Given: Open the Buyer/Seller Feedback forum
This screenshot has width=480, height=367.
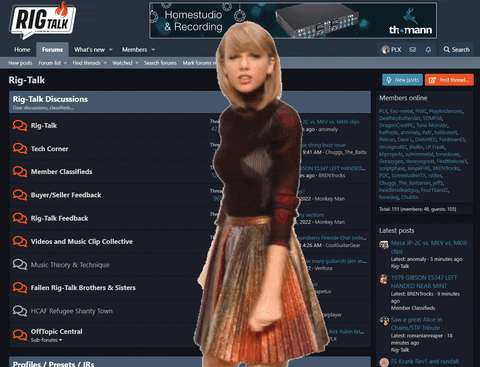Looking at the screenshot, I should (x=66, y=195).
